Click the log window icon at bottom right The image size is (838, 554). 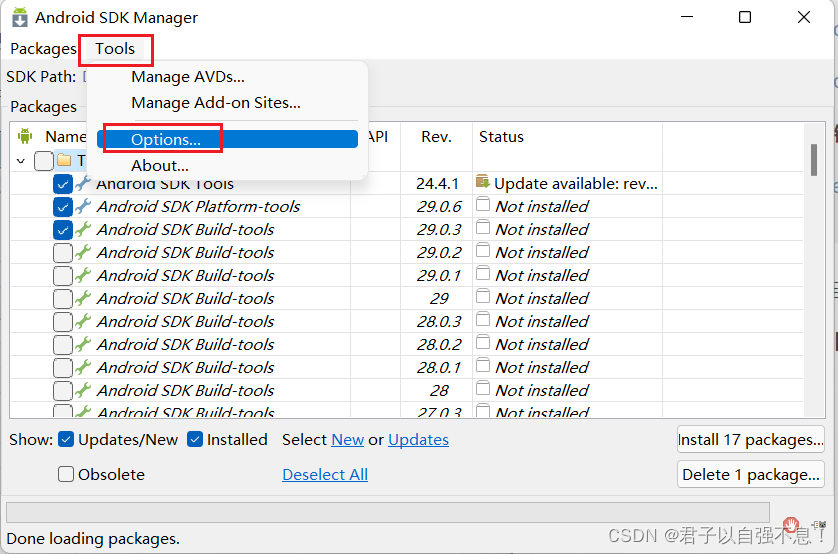point(818,525)
